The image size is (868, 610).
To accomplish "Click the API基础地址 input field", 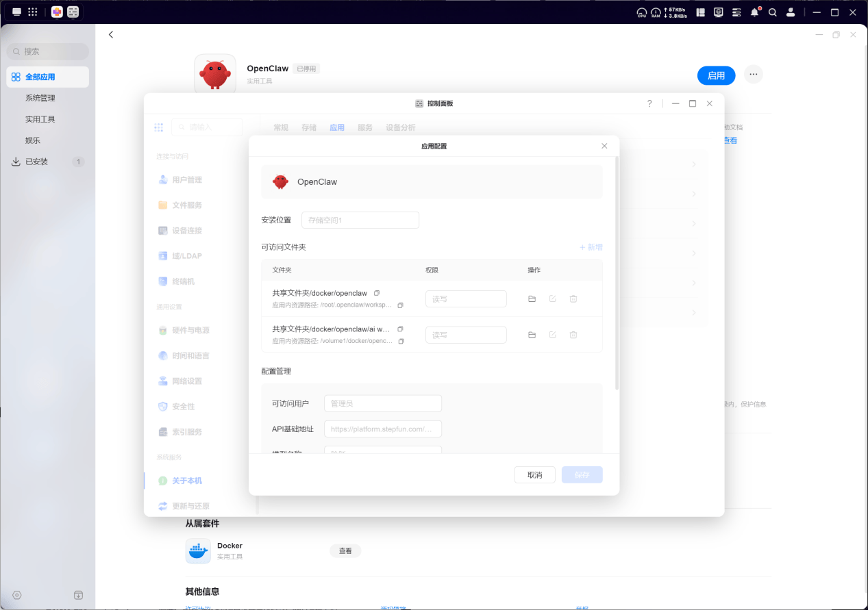I will (383, 429).
